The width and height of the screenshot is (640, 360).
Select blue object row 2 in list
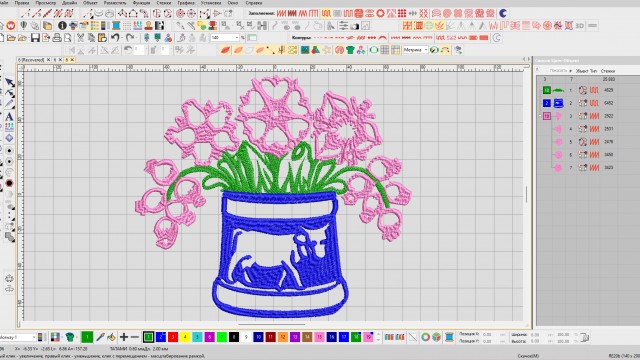coord(588,103)
